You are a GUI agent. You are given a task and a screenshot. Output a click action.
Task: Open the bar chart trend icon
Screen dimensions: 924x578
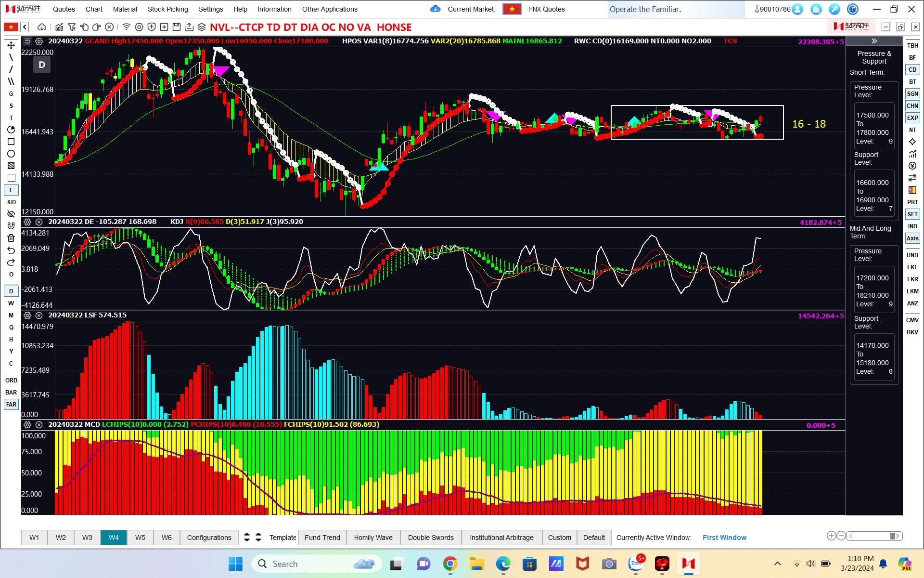click(x=59, y=27)
